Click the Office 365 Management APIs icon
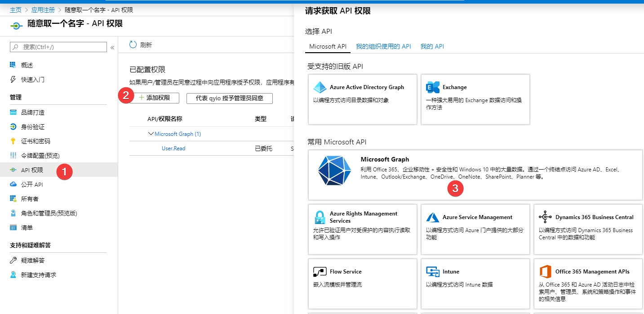This screenshot has height=314, width=644. click(x=545, y=272)
